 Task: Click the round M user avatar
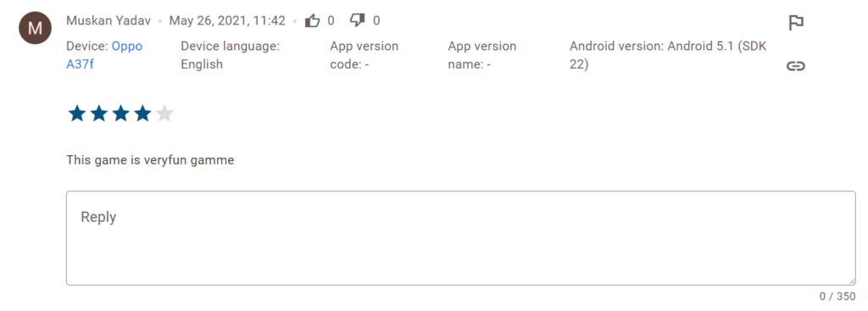[35, 27]
